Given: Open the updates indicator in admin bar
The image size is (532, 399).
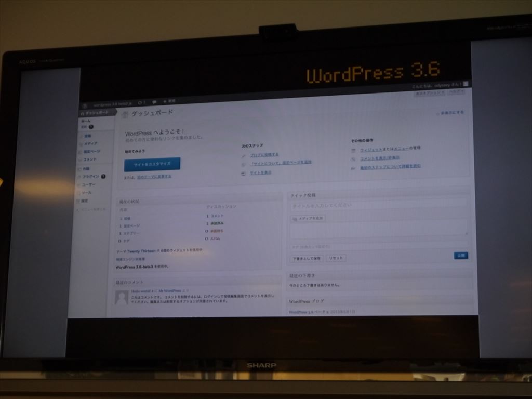Looking at the screenshot, I should coord(141,102).
